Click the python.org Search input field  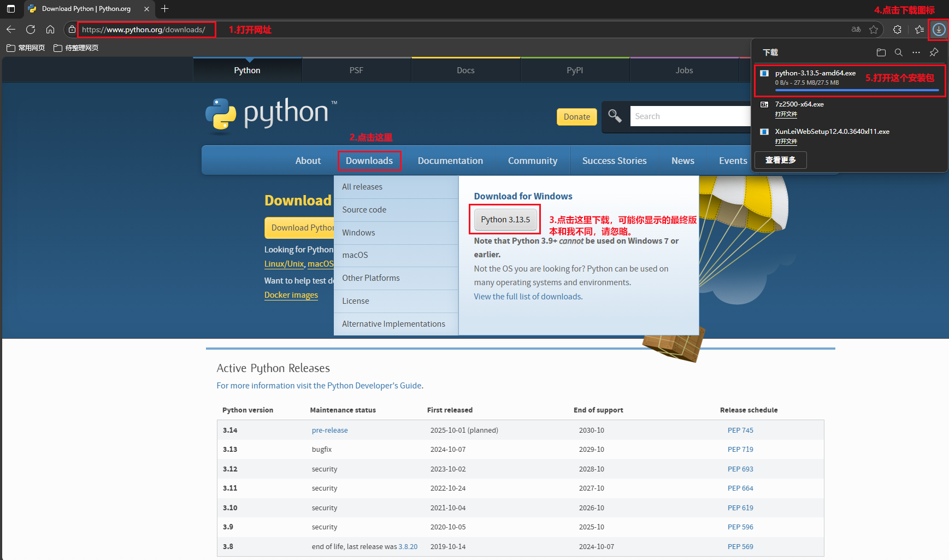[x=689, y=116]
